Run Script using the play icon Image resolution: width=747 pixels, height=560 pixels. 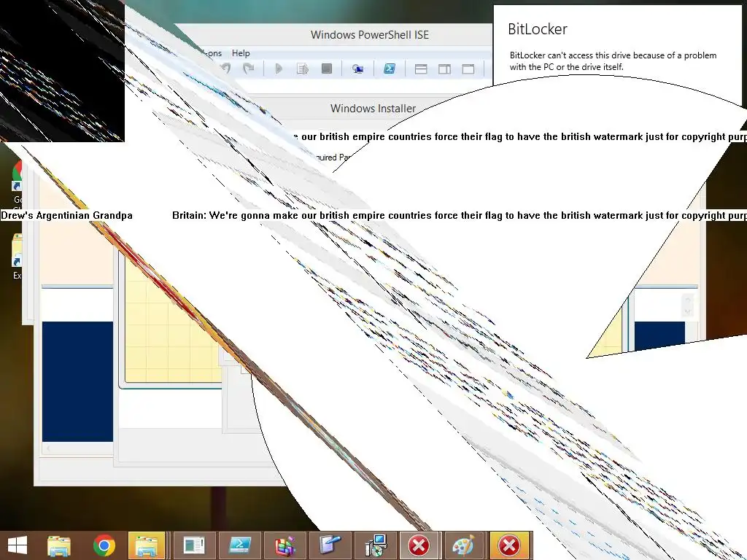(x=279, y=69)
